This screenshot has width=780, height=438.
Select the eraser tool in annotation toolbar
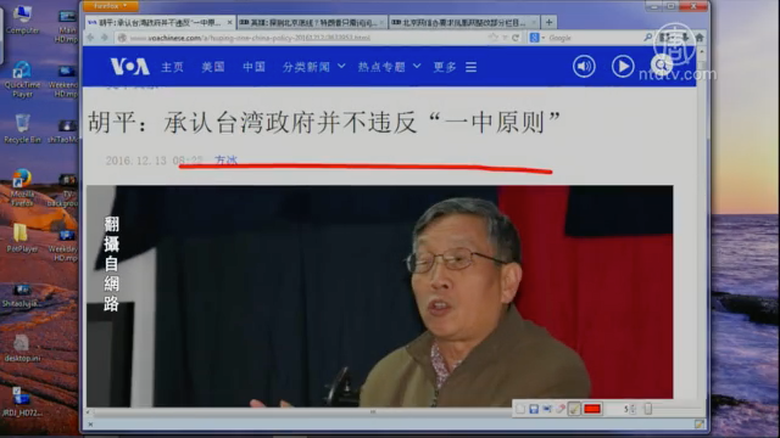coord(561,409)
